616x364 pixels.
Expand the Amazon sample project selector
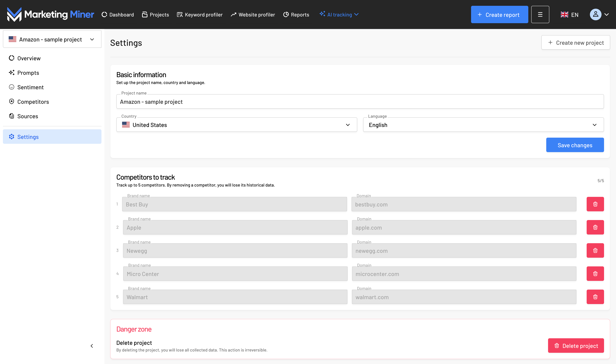(x=52, y=39)
